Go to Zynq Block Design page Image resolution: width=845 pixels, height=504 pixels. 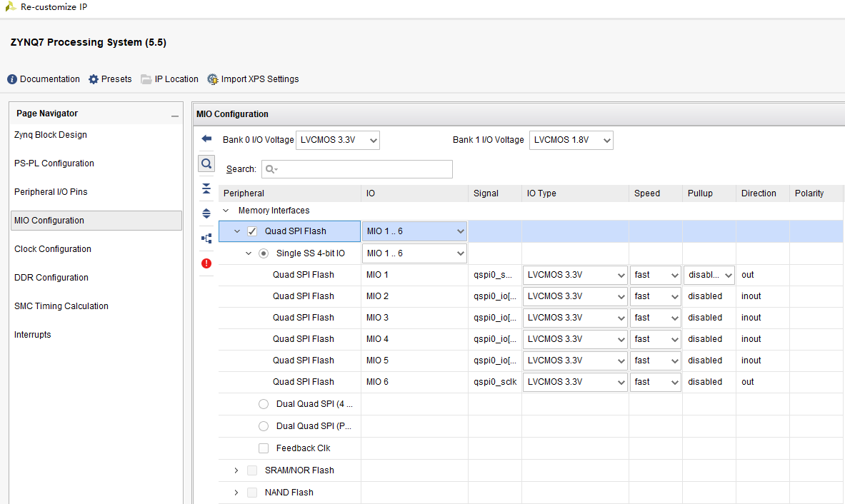point(51,135)
